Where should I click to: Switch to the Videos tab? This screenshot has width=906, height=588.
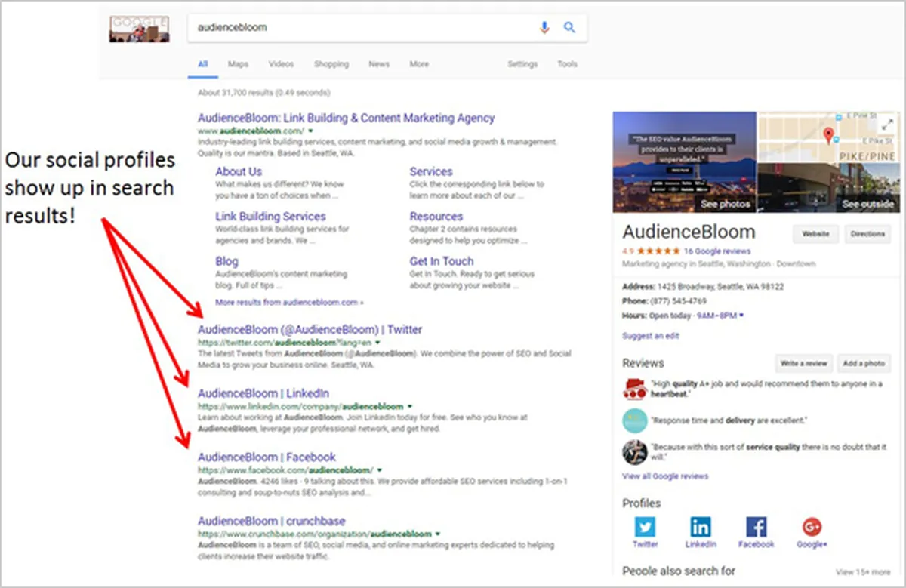coord(281,64)
